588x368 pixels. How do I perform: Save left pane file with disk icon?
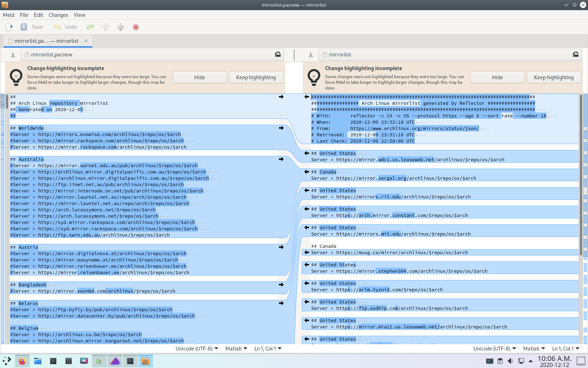(x=278, y=54)
